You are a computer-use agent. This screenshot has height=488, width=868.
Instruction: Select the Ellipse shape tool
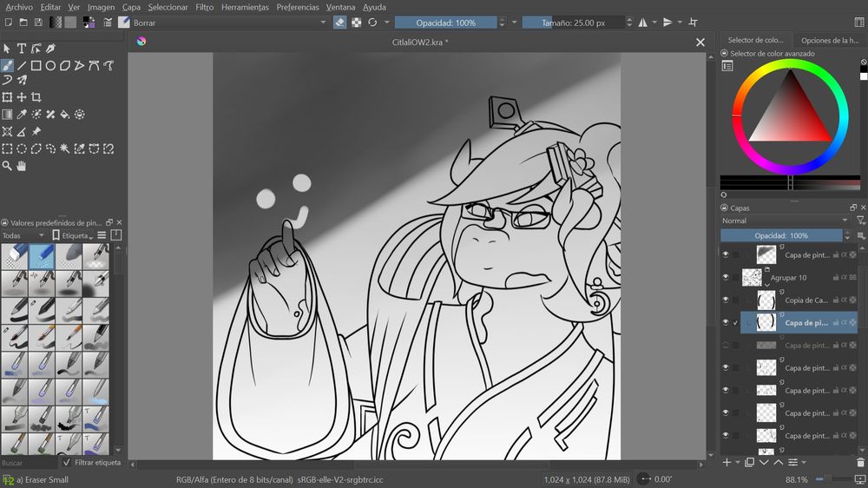tap(50, 66)
